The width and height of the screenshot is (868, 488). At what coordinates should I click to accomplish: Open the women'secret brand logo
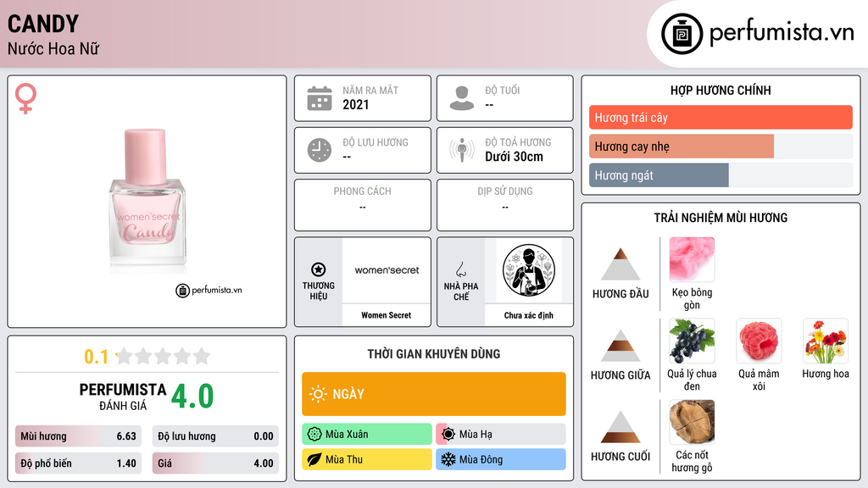pos(387,270)
